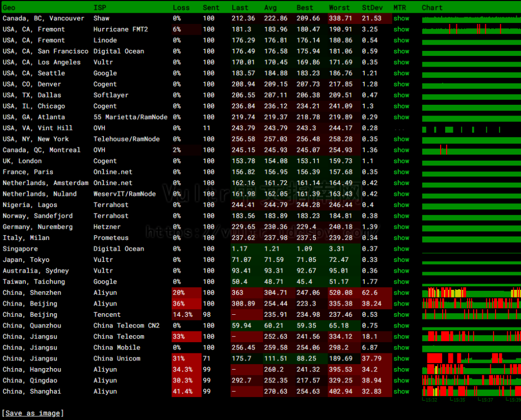Select the 'Nigeria, Lagos' geo cell

pyautogui.click(x=30, y=205)
